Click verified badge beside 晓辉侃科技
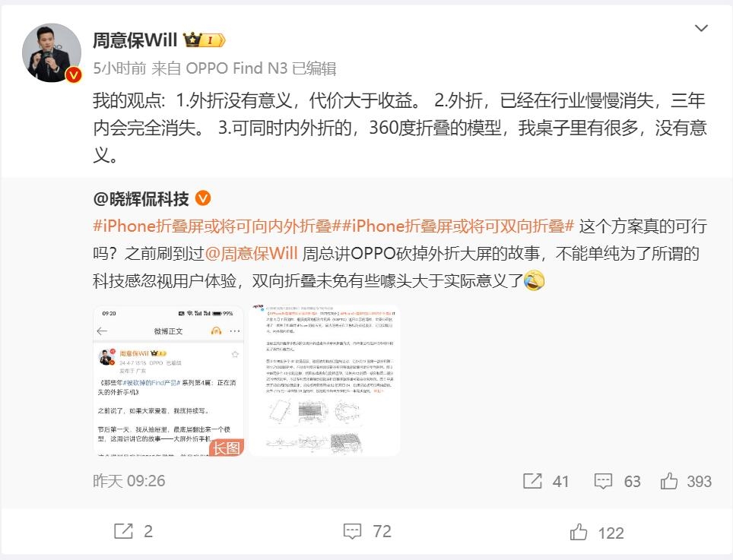Image resolution: width=733 pixels, height=560 pixels. point(202,198)
